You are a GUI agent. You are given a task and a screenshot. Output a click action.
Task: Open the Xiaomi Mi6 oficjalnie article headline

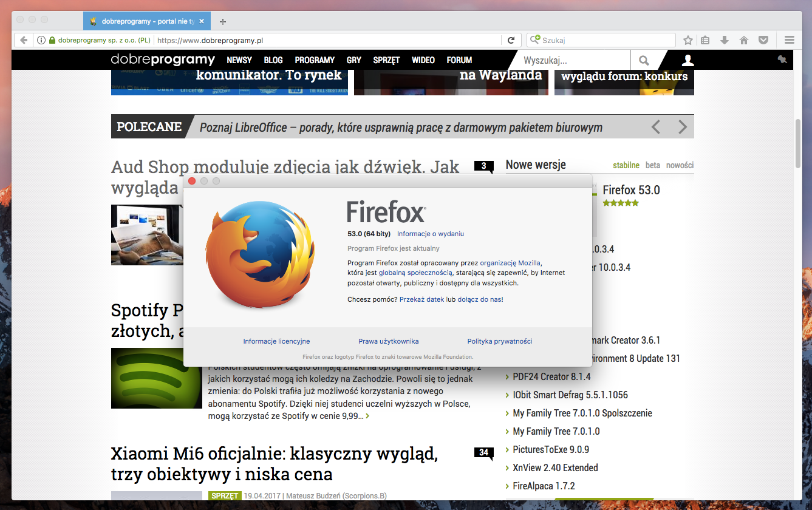[275, 464]
